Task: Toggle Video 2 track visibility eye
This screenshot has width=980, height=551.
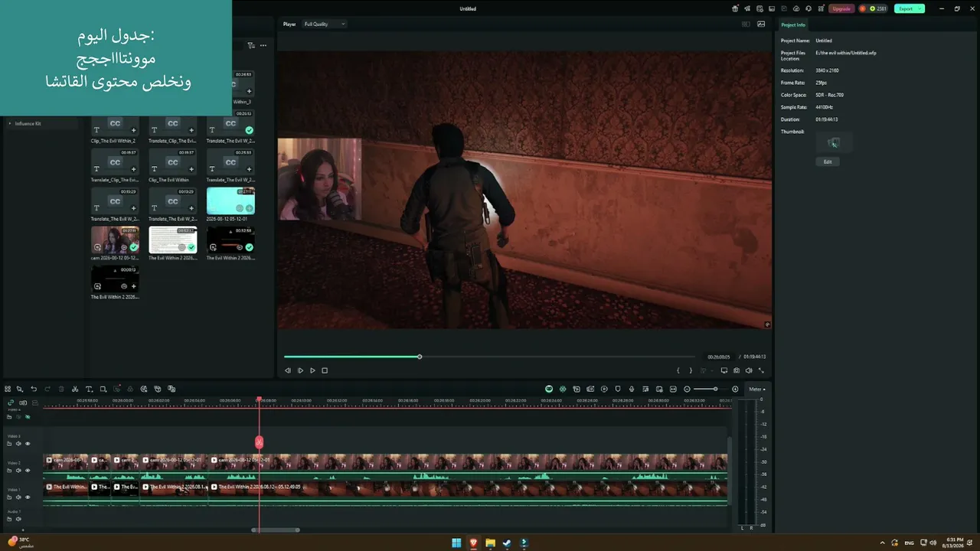Action: pos(28,471)
